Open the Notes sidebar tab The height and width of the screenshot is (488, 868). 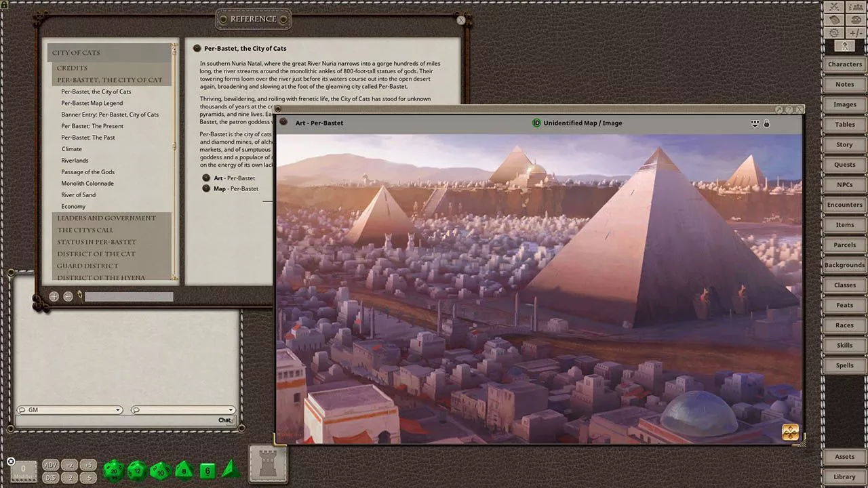click(844, 85)
